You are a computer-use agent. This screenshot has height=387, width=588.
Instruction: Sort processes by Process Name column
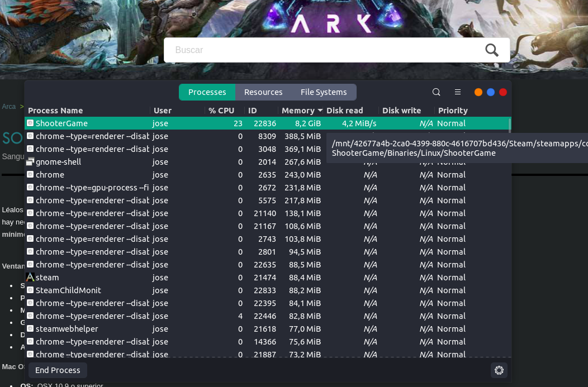[x=55, y=111]
